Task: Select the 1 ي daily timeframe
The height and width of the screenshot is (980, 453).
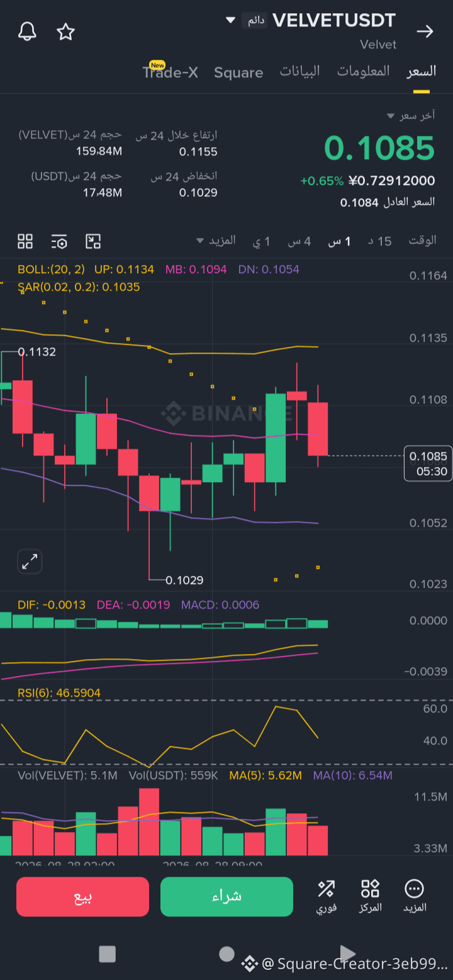Action: pos(262,241)
